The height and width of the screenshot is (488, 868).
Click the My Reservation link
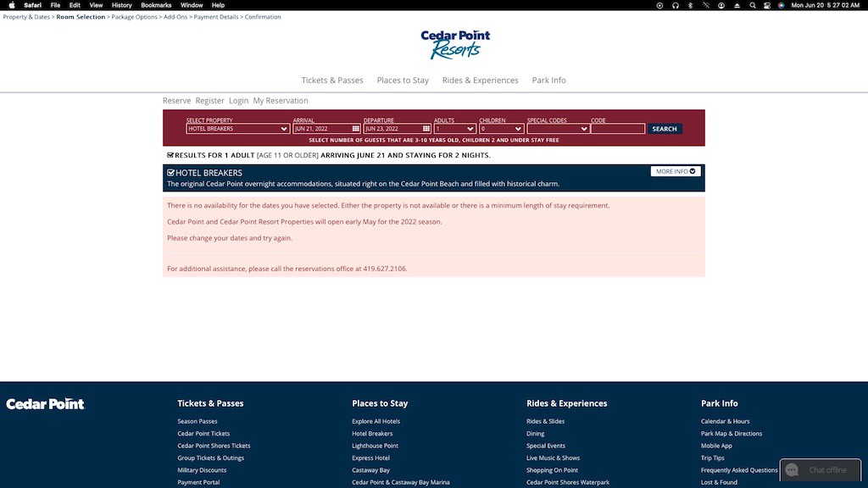click(281, 101)
